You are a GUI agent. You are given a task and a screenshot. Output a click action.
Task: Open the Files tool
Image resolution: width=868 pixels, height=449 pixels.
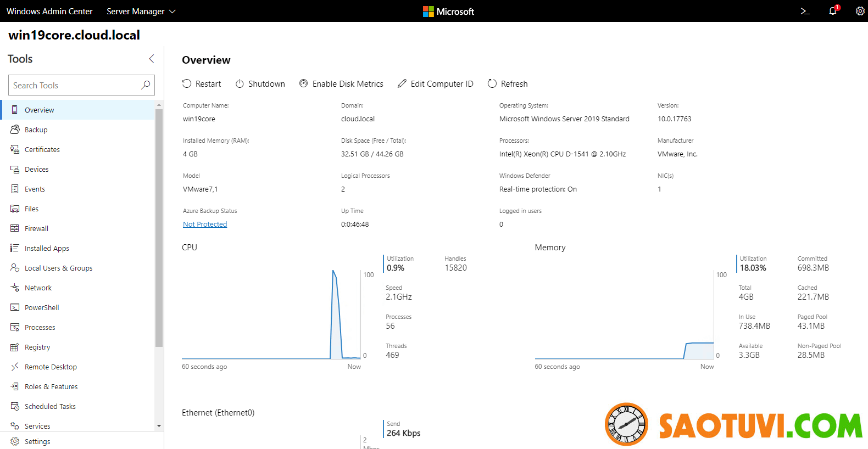[79, 209]
